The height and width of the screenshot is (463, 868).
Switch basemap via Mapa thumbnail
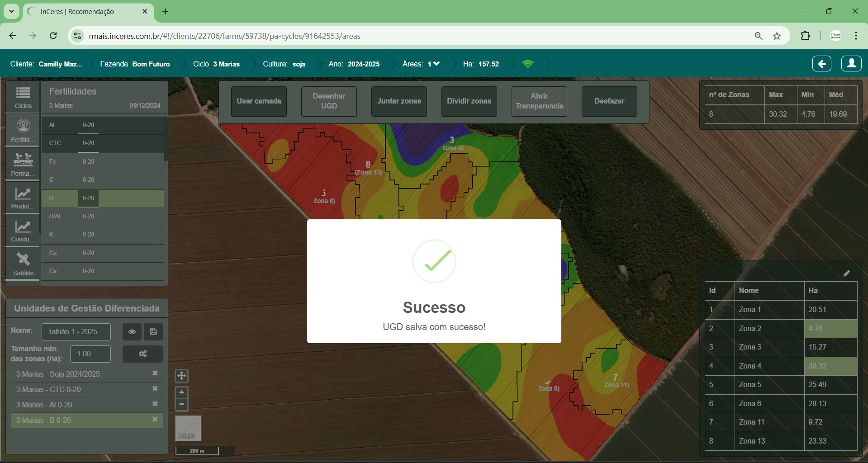click(188, 428)
